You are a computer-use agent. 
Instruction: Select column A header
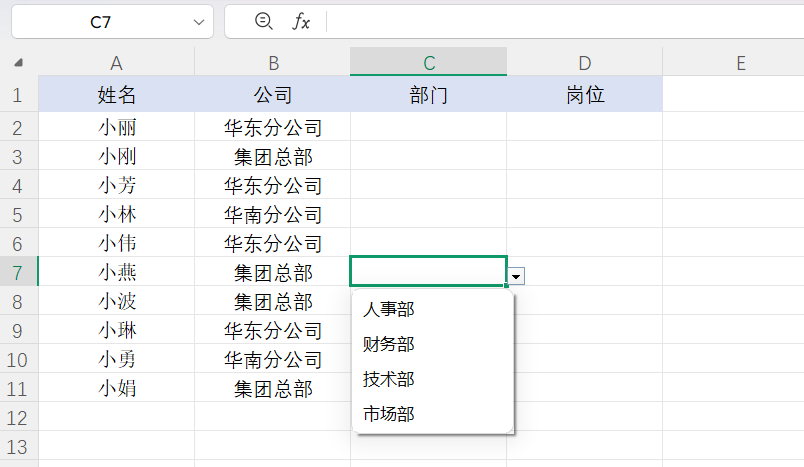[x=116, y=63]
